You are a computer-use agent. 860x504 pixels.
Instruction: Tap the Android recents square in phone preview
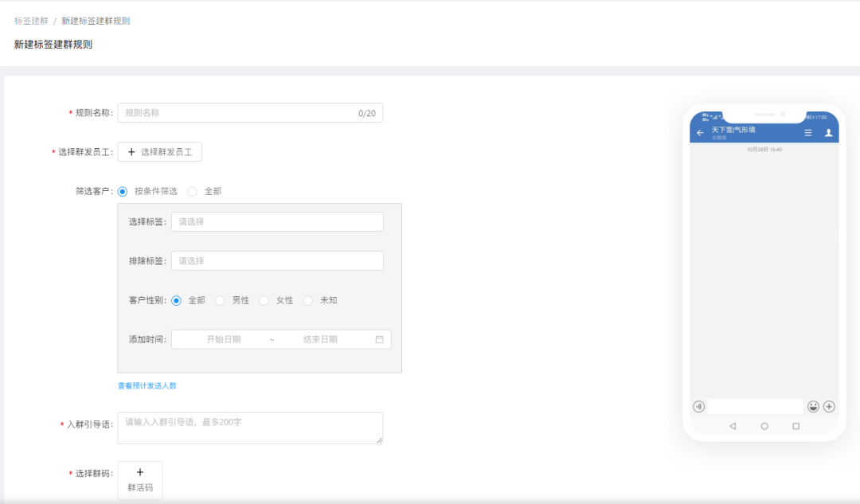click(x=795, y=426)
